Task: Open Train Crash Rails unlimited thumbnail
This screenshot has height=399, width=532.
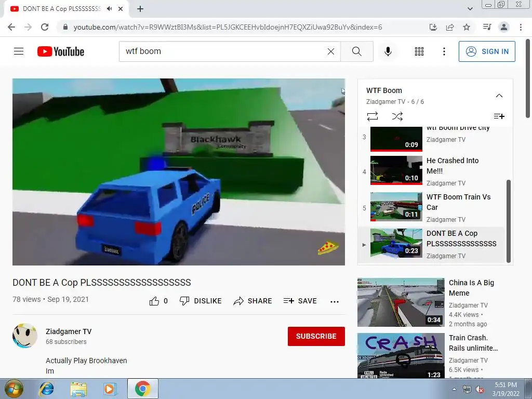Action: click(401, 355)
